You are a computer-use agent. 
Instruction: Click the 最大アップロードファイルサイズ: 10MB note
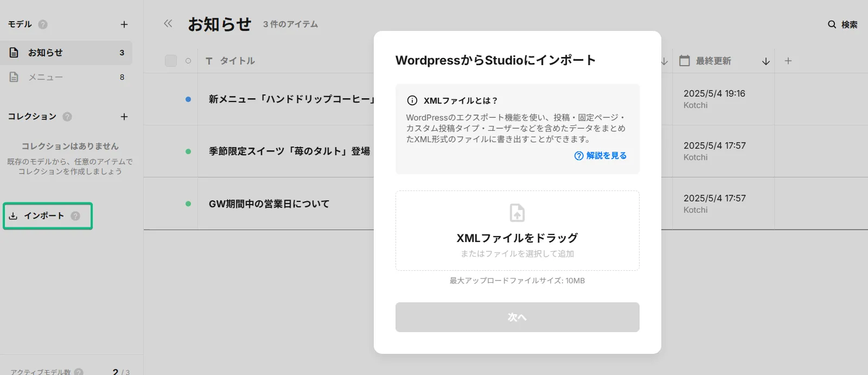(518, 281)
